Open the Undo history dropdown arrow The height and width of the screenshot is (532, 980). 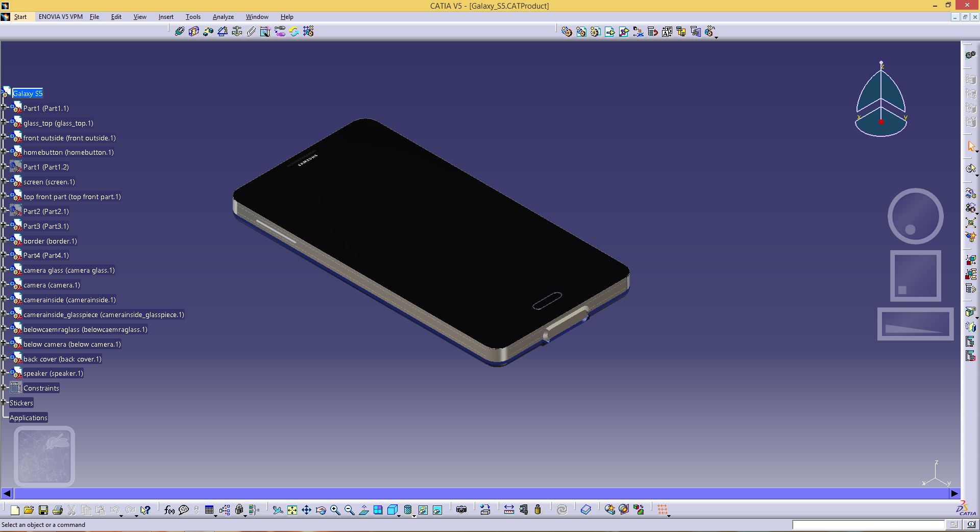point(121,516)
